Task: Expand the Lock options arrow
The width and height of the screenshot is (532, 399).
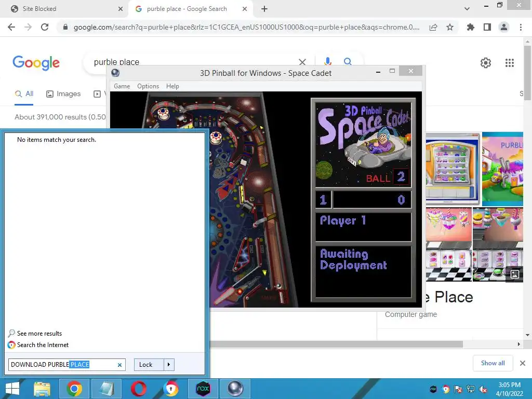Action: (169, 365)
